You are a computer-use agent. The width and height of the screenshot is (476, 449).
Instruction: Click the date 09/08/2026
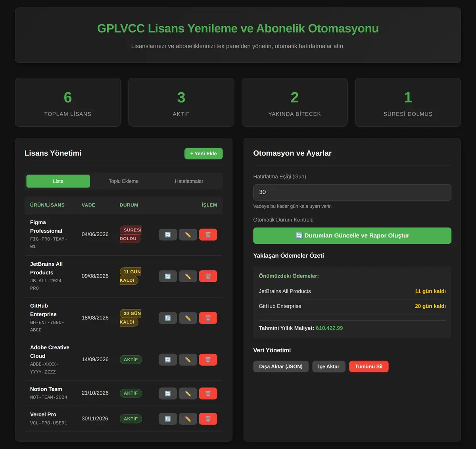click(95, 276)
